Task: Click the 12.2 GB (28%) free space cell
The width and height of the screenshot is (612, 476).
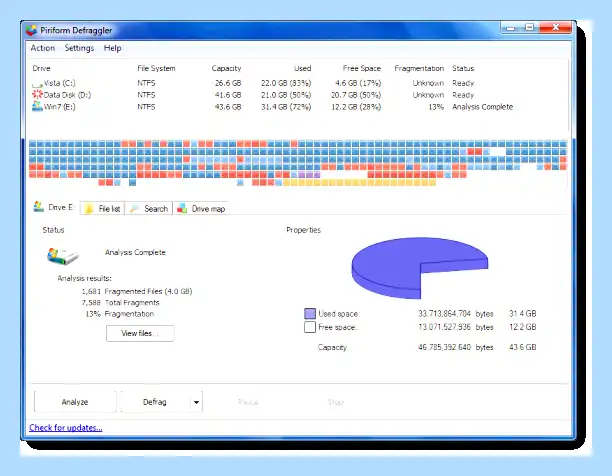Action: point(356,107)
